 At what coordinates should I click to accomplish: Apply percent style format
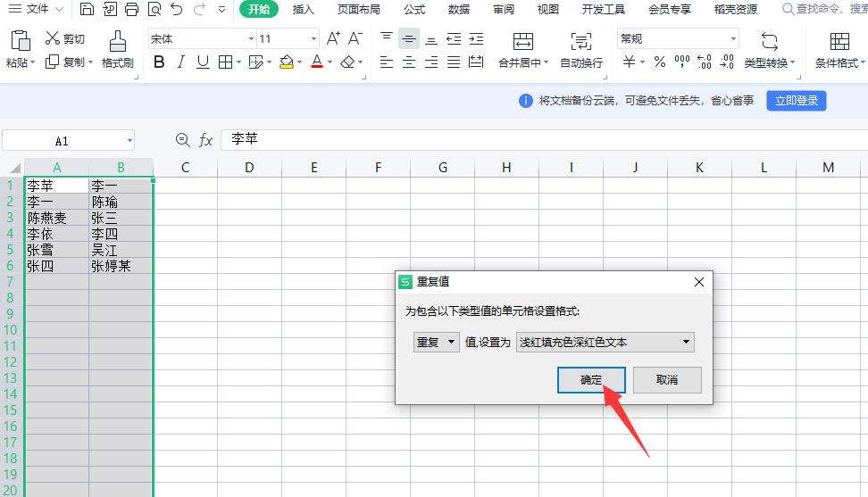[x=660, y=62]
